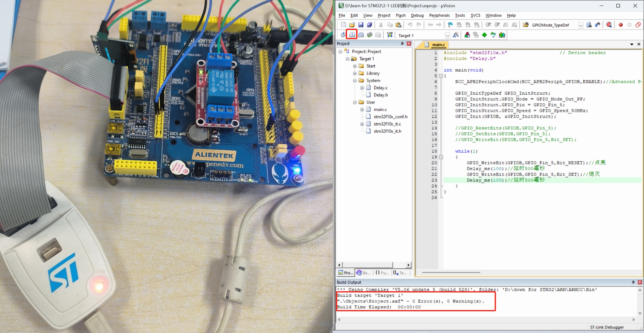Open the SVCS menu
Viewport: 644px width, 333px height.
pos(475,15)
